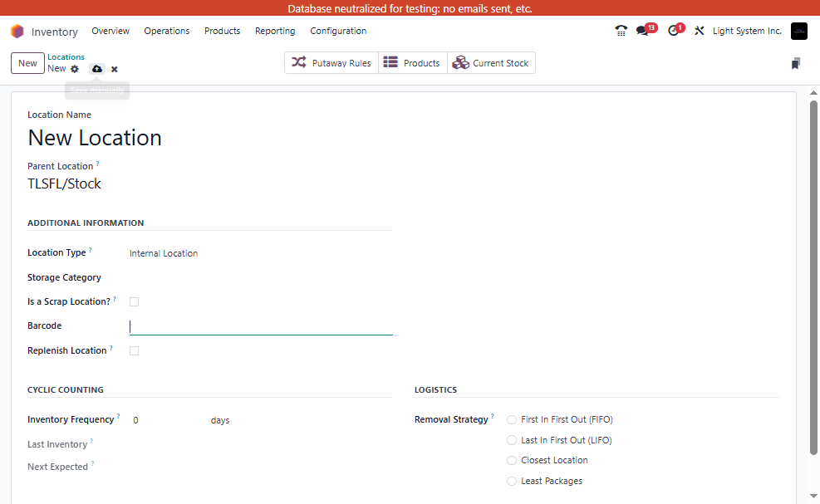
Task: Show help tooltip for Parent Location
Action: pos(97,164)
